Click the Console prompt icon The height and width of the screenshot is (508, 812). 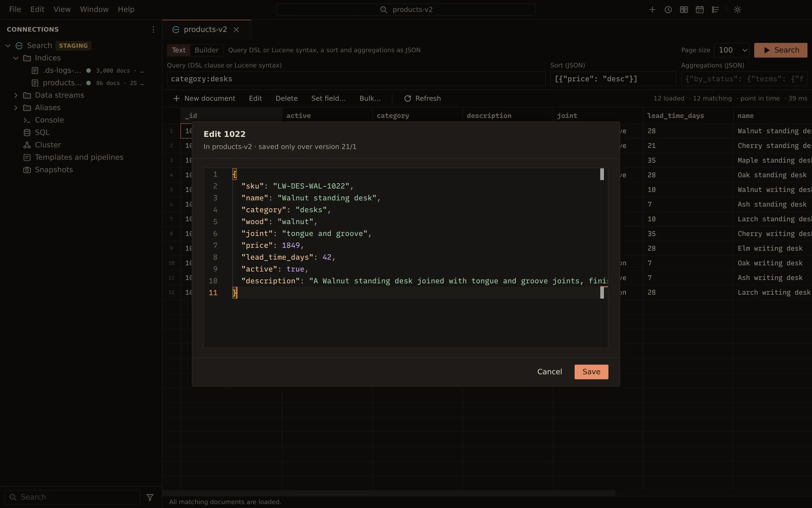[x=27, y=120]
